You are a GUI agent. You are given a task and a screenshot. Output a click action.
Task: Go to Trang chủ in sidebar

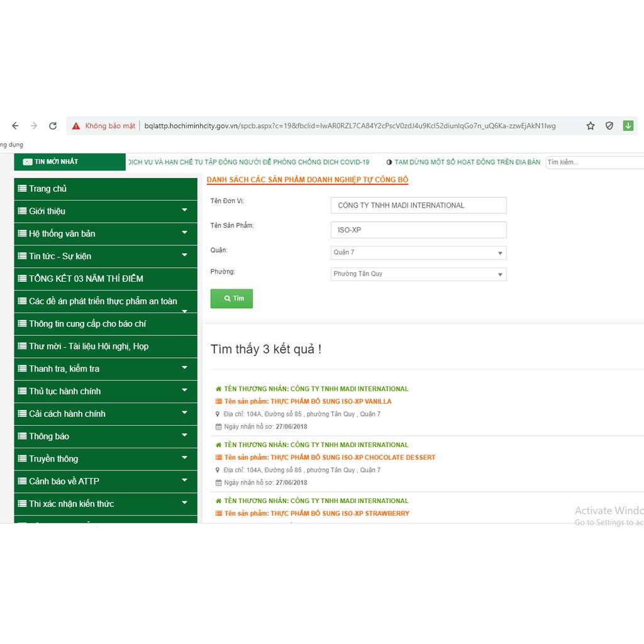(x=48, y=189)
